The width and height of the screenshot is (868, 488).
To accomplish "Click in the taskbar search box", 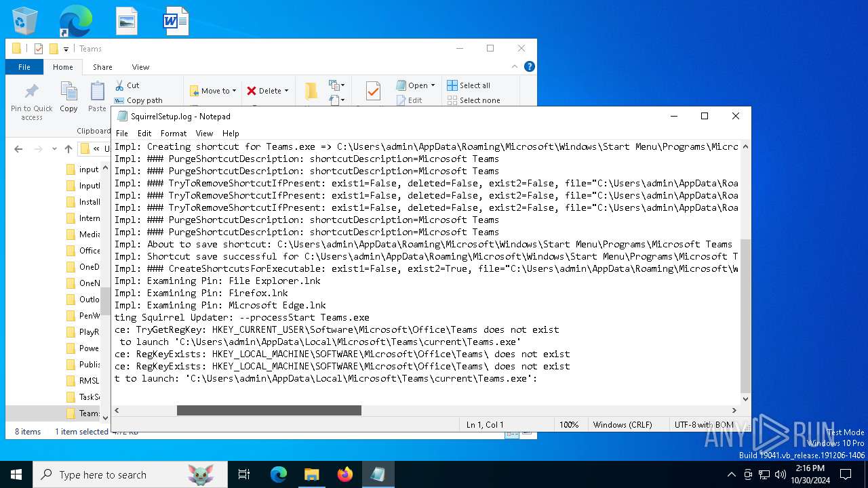I will click(x=130, y=474).
